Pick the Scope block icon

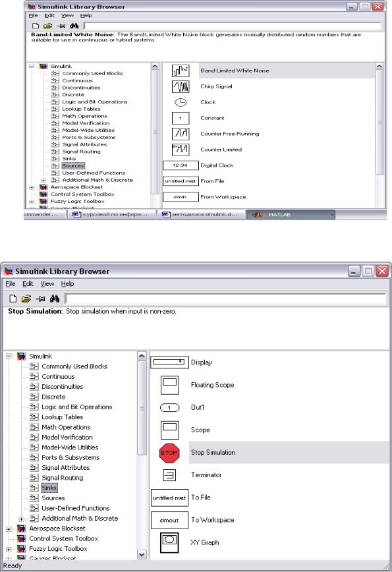click(169, 430)
